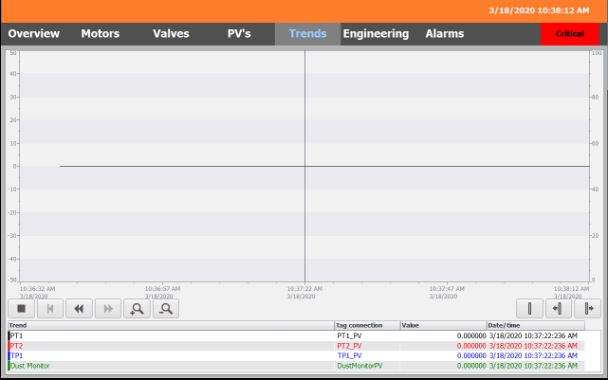Click the black PT1 color marker
608x380 pixels.
click(9, 336)
